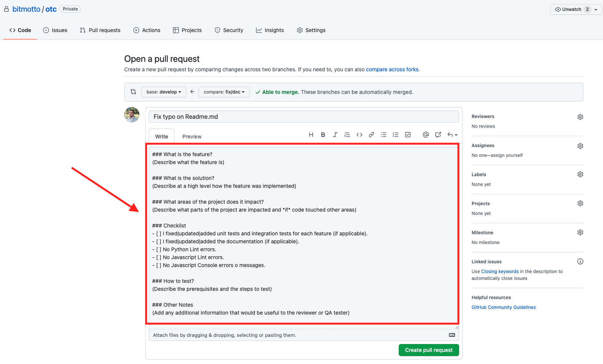Click the Markdown supported icon
Viewport: 603px width, 364px height.
(x=452, y=335)
